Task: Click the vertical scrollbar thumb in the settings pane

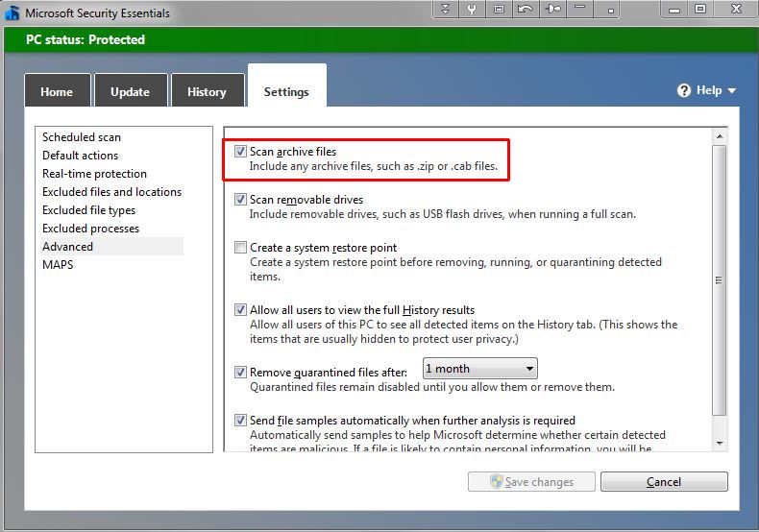Action: pyautogui.click(x=720, y=280)
